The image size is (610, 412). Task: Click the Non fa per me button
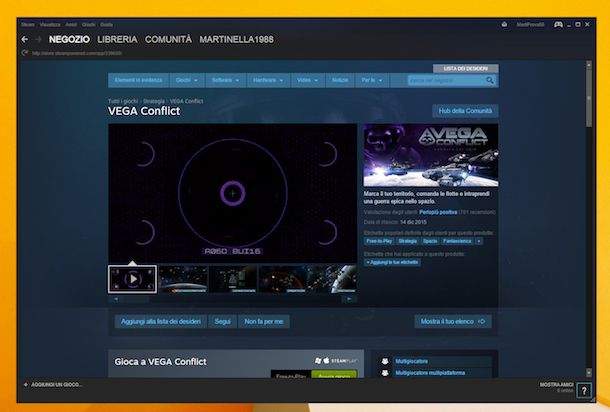(x=264, y=321)
